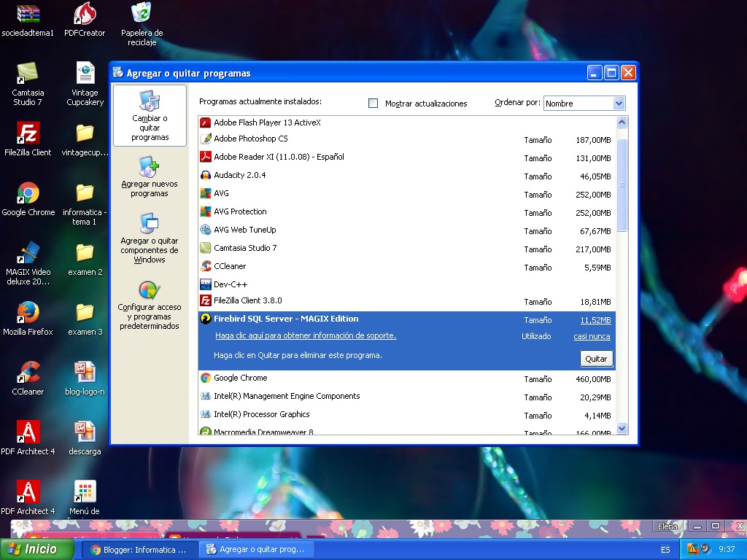This screenshot has height=560, width=747.
Task: Select the descarga desktop file
Action: 85,438
